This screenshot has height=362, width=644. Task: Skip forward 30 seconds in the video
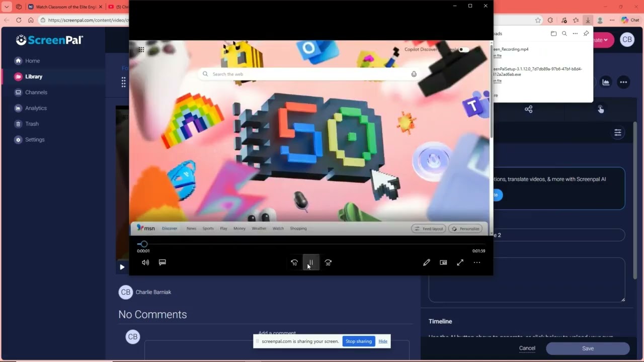click(328, 262)
